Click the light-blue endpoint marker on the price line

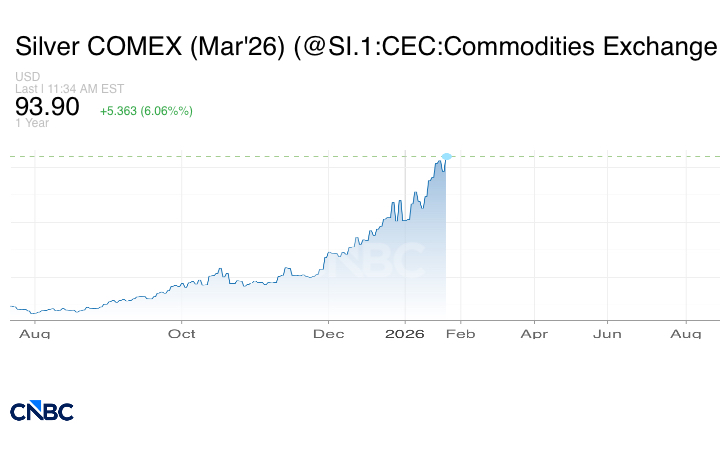click(x=447, y=156)
